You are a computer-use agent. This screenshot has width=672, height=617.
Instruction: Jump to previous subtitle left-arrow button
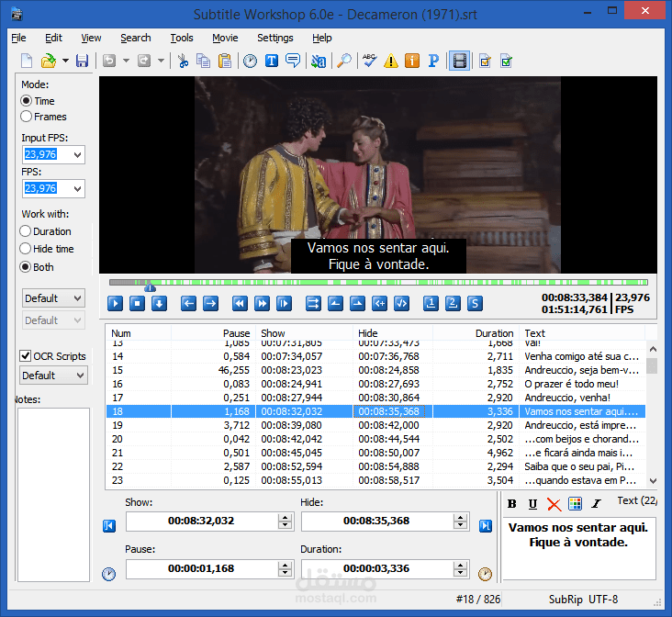pos(188,304)
